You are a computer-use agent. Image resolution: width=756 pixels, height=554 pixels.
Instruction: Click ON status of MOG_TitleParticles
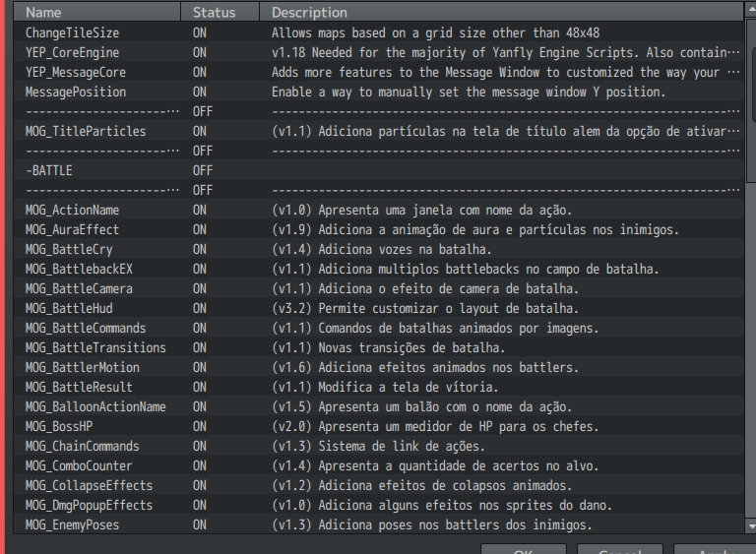click(200, 131)
